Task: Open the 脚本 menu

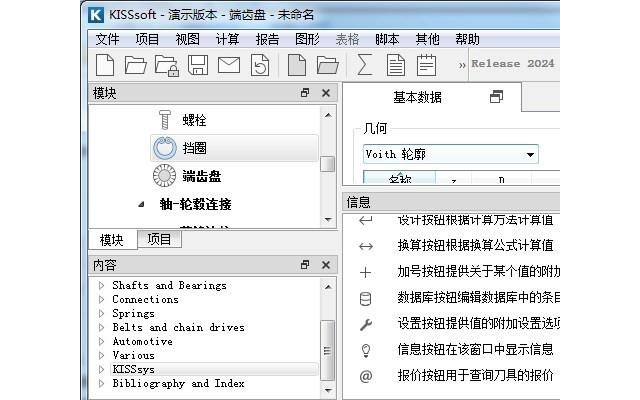Action: point(387,39)
